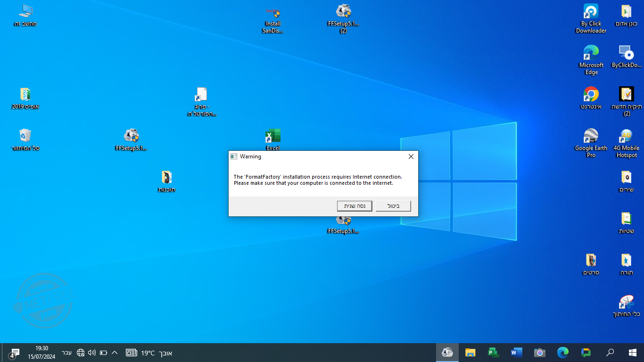This screenshot has height=362, width=644.
Task: Open the FormatFactory installer taskbar button
Action: pos(447,353)
